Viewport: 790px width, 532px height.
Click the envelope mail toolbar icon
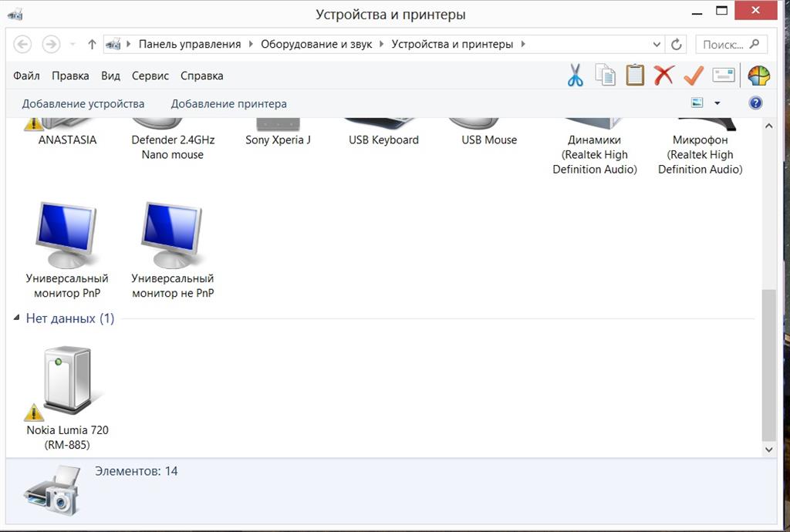[x=724, y=76]
